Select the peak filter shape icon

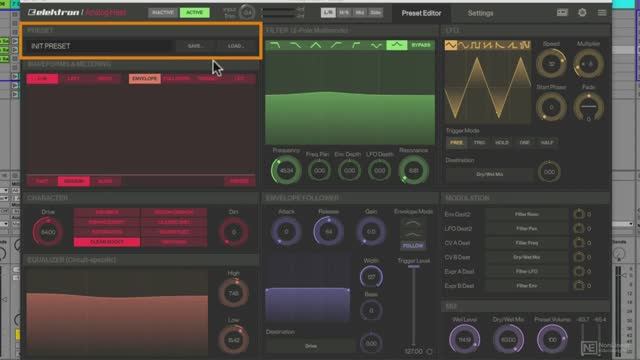[x=397, y=45]
